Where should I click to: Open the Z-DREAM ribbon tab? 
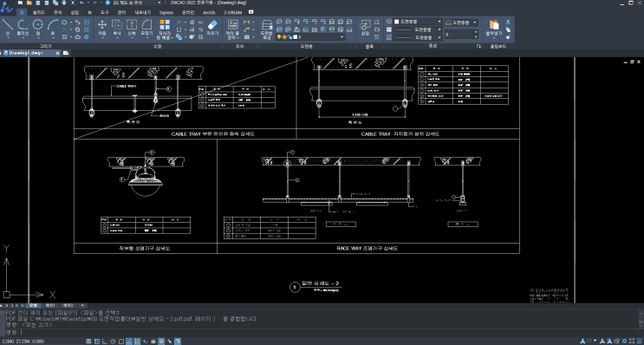point(233,12)
